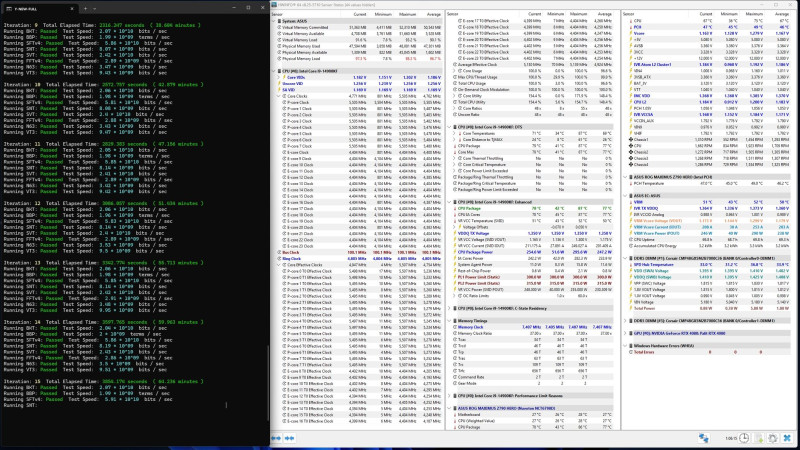Select the terminal tab title
This screenshot has width=800, height=450.
tap(26, 9)
